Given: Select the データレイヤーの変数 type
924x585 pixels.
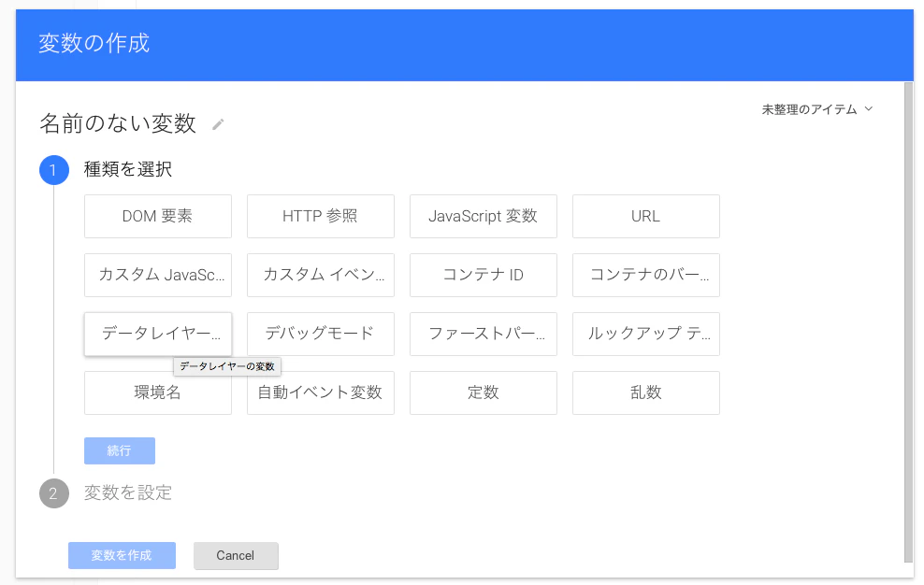Looking at the screenshot, I should pos(158,334).
